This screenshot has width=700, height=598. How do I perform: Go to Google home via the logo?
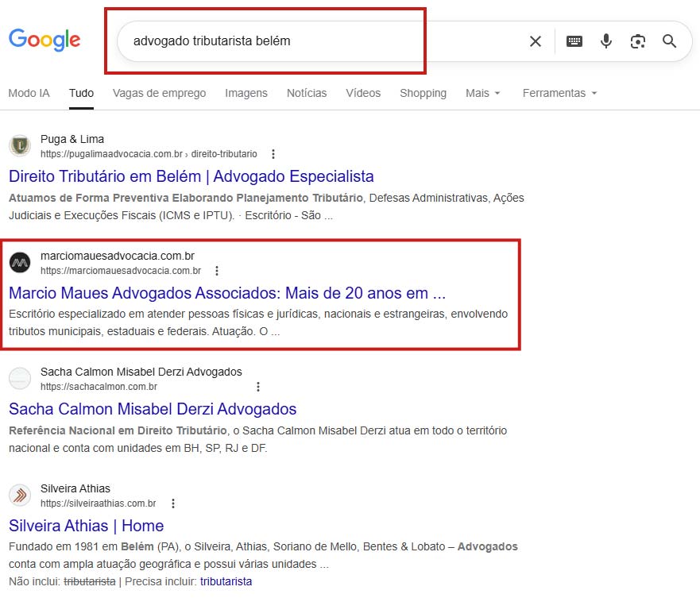point(44,41)
